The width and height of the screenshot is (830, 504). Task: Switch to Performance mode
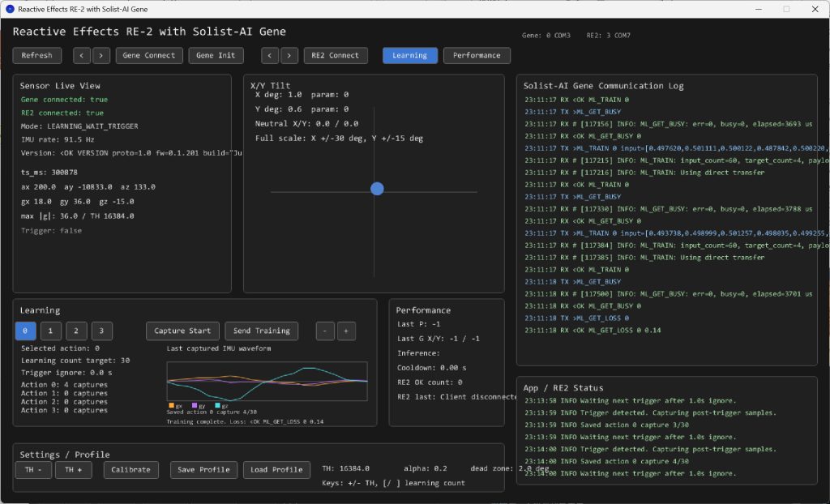pyautogui.click(x=477, y=56)
